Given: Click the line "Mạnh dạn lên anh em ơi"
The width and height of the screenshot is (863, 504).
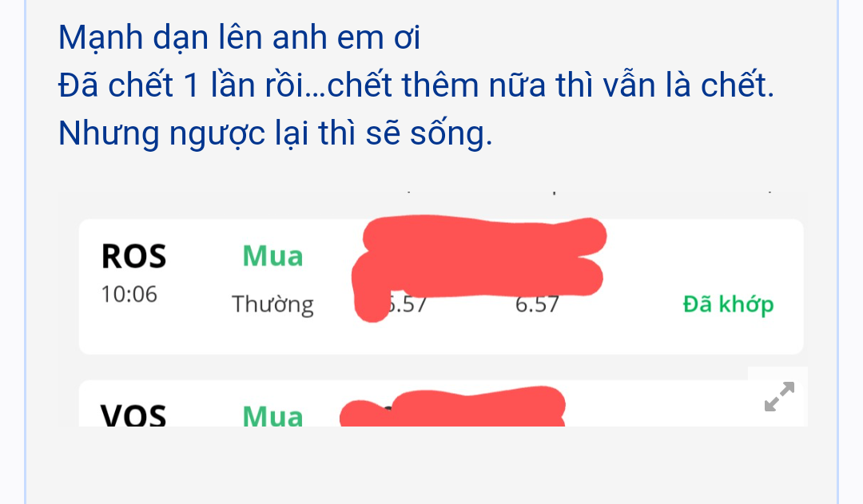Looking at the screenshot, I should pyautogui.click(x=239, y=37).
